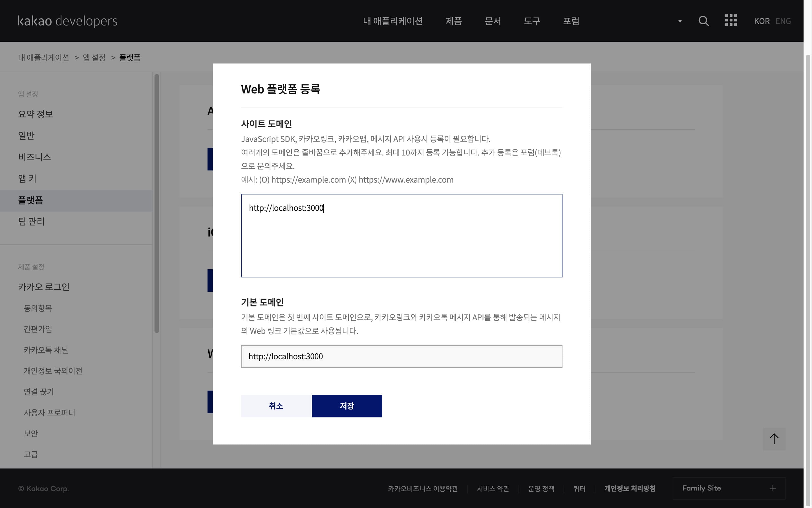Expand the Family Site plus icon

click(773, 488)
